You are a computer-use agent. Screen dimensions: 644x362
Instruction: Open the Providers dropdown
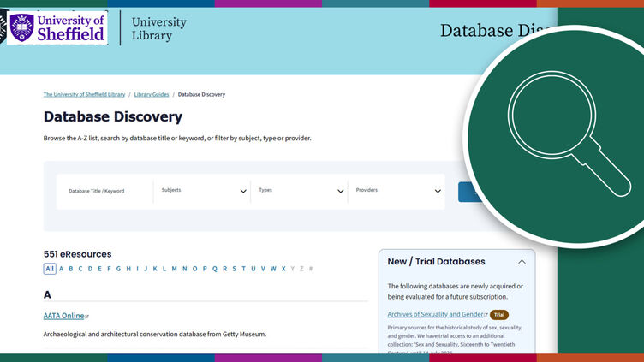(x=397, y=191)
